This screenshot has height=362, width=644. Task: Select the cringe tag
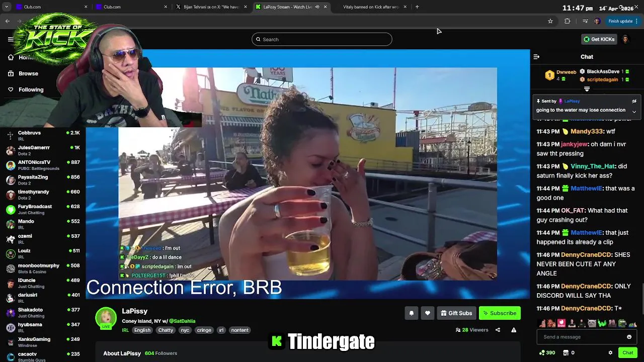click(x=204, y=330)
